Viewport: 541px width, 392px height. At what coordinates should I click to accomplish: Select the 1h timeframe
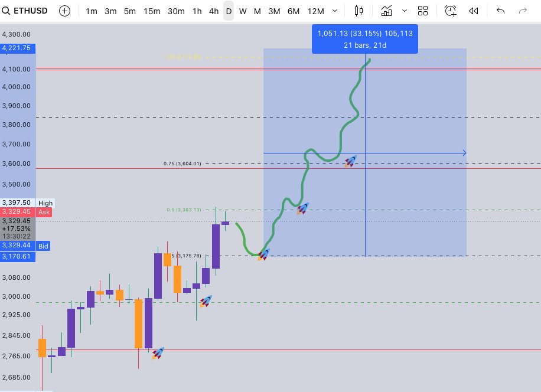point(197,11)
